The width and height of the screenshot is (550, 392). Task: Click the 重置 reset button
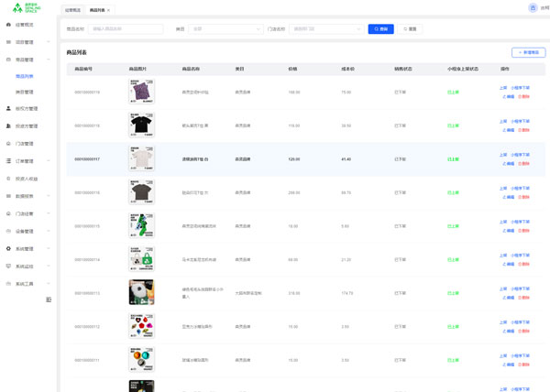point(411,29)
